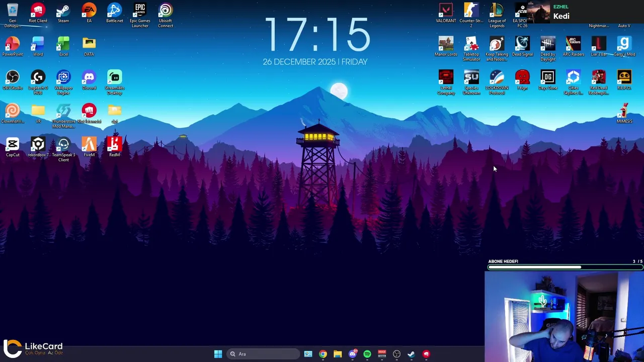Screen dimensions: 644x362
Task: Open the Garry's Mod shortcut
Action: click(x=624, y=46)
